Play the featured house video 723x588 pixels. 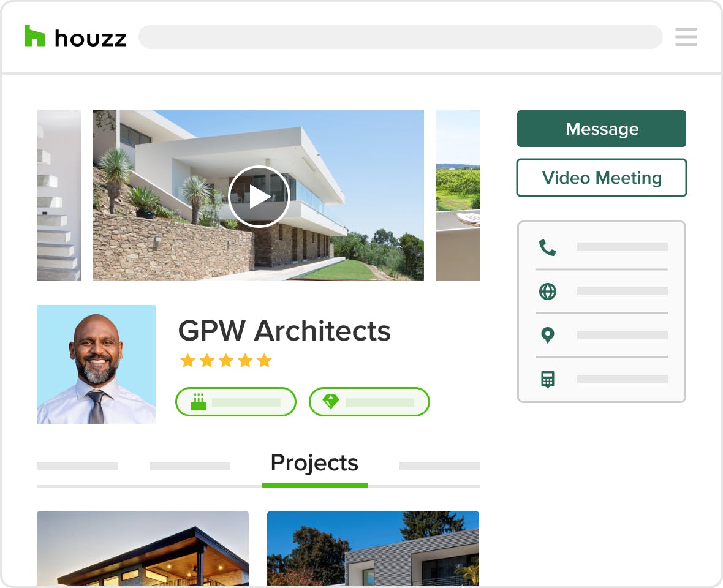(x=259, y=197)
